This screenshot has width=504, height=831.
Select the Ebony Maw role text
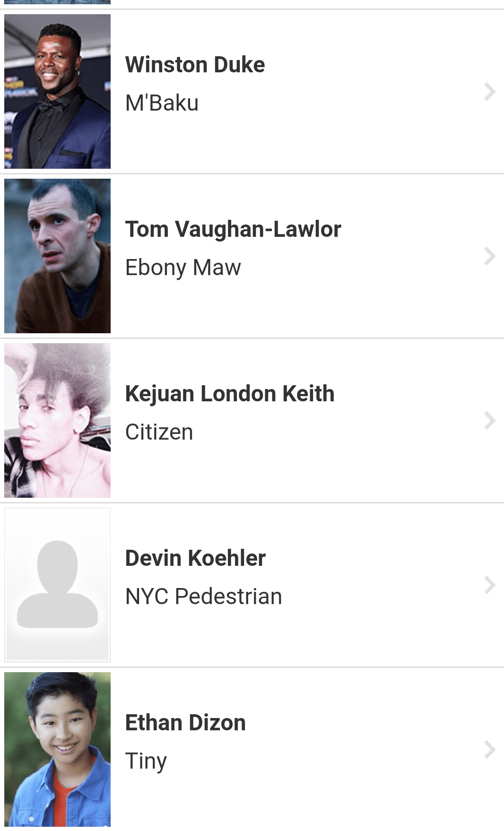coord(183,268)
